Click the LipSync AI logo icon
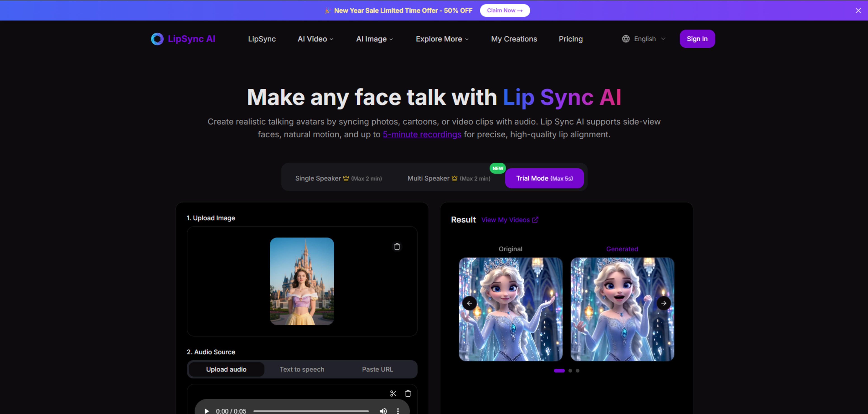Screen dimensions: 868x414 [157, 39]
